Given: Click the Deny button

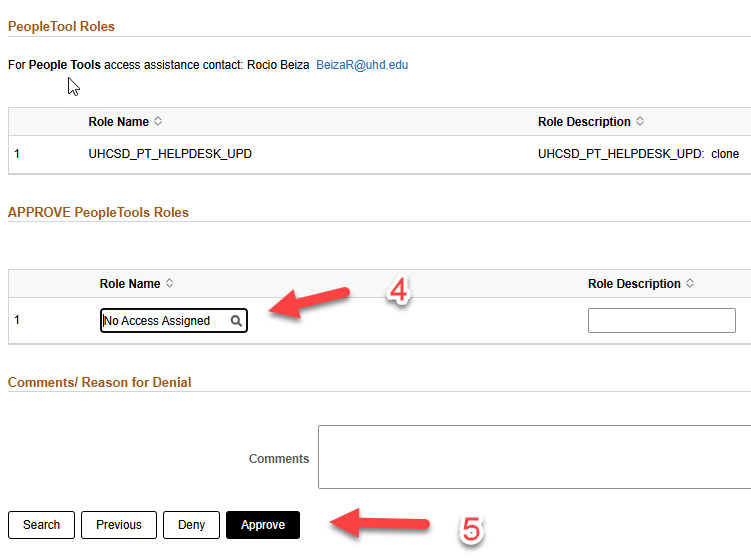Looking at the screenshot, I should (191, 525).
